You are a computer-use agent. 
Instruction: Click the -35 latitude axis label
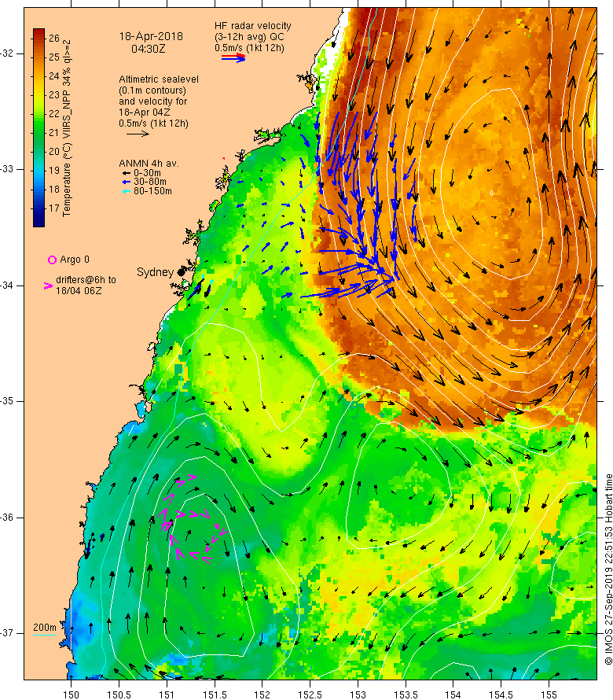tap(7, 401)
